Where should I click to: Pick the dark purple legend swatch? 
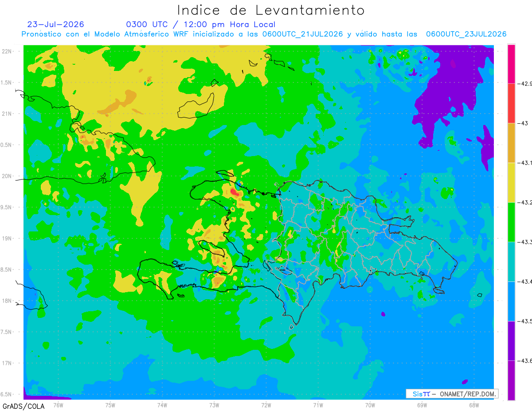(511, 341)
